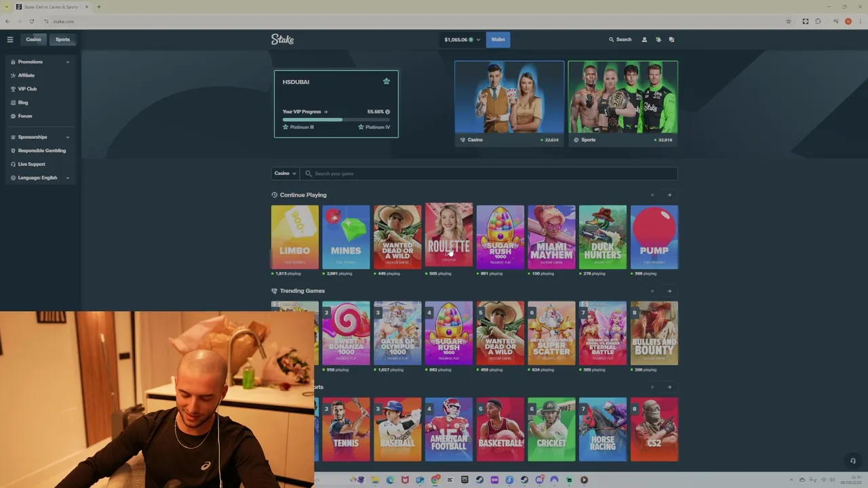Switch to the Sports tab
Viewport: 868px width, 488px height.
coord(62,39)
